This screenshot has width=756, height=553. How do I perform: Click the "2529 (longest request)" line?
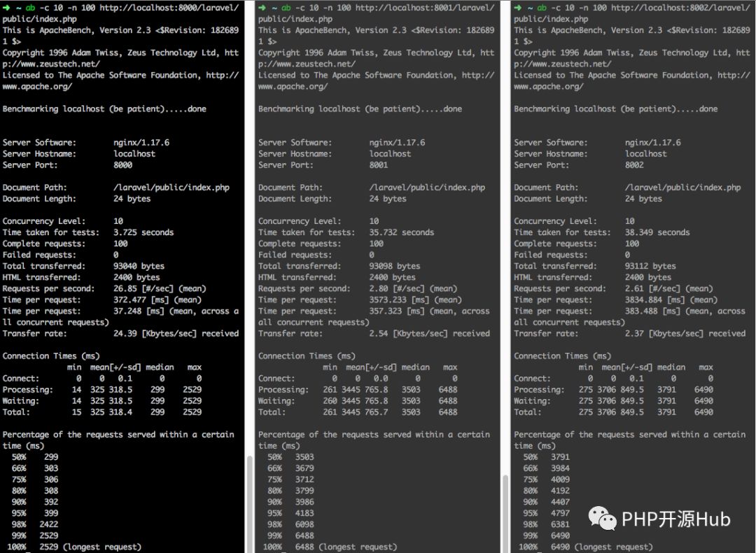[x=90, y=547]
